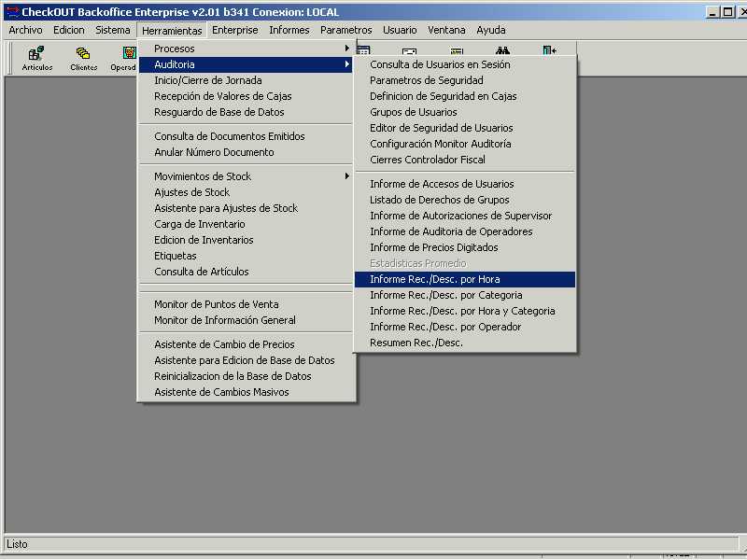
Task: Select Listado de Derechos de Grupos
Action: pyautogui.click(x=465, y=200)
